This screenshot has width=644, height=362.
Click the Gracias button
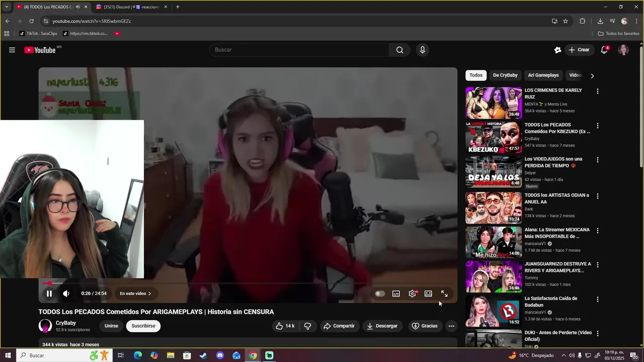[x=425, y=326]
